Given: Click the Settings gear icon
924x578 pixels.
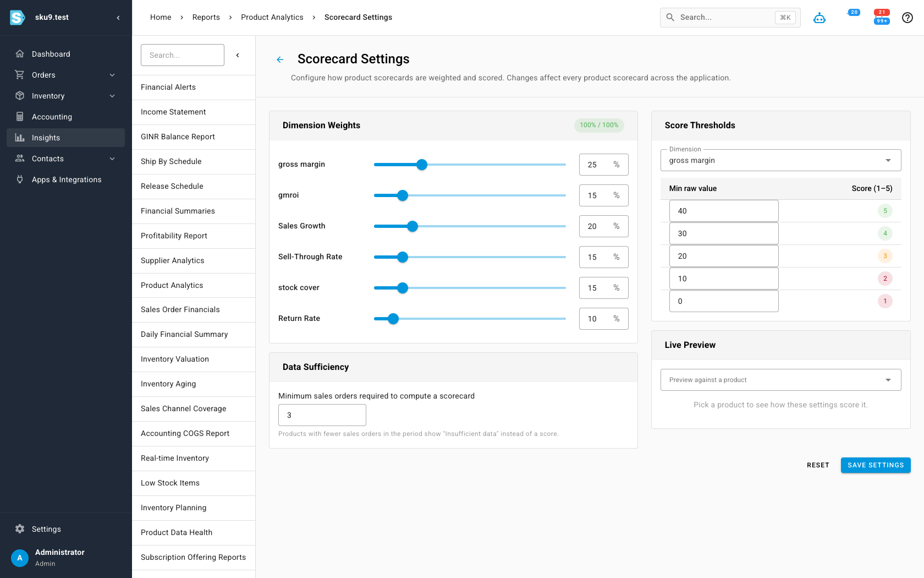Looking at the screenshot, I should [x=20, y=529].
